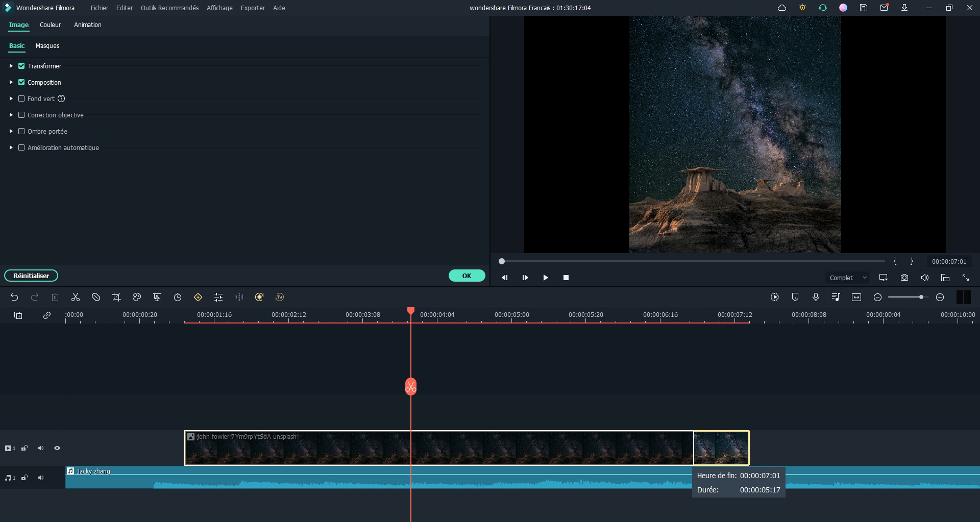Expand the Ombre portée section arrow
This screenshot has height=522, width=980.
pyautogui.click(x=11, y=131)
